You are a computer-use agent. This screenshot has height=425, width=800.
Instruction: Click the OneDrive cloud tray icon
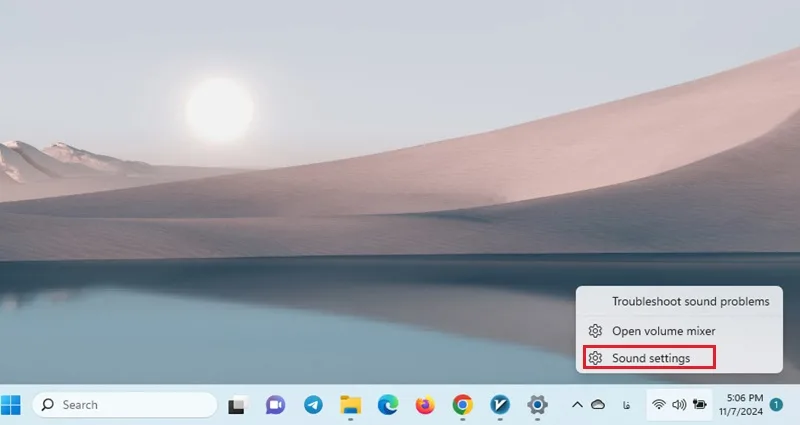pyautogui.click(x=598, y=405)
